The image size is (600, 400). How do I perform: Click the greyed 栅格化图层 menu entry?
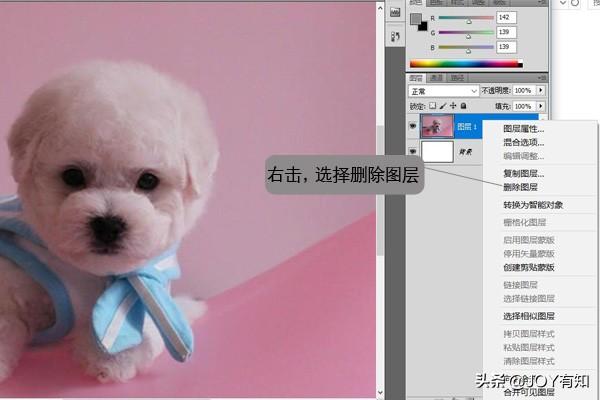pyautogui.click(x=525, y=222)
